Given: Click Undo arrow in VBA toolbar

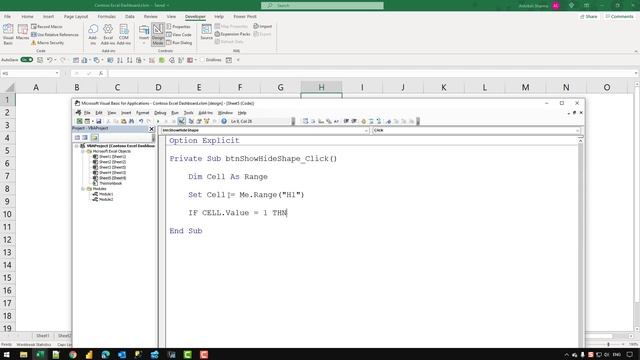Looking at the screenshot, I should [141, 121].
